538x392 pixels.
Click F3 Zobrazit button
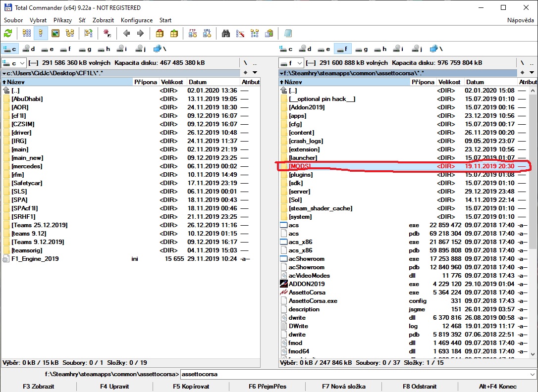39,386
